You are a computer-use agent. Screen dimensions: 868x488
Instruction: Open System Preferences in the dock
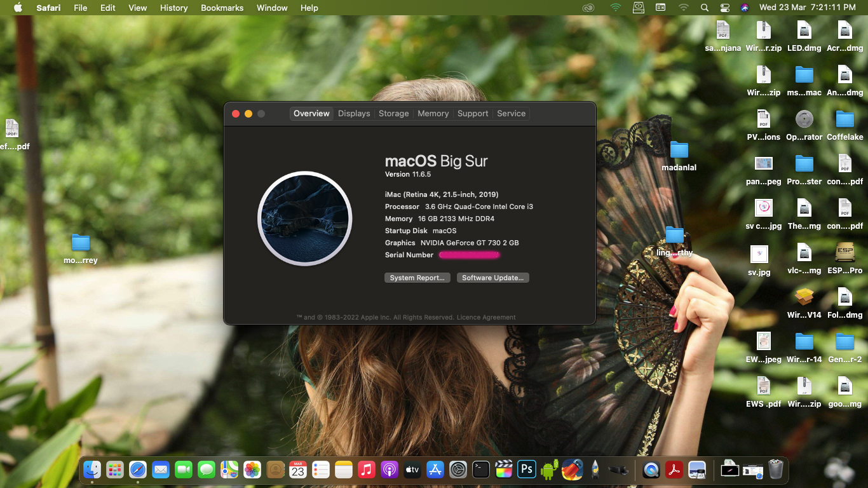click(x=458, y=470)
